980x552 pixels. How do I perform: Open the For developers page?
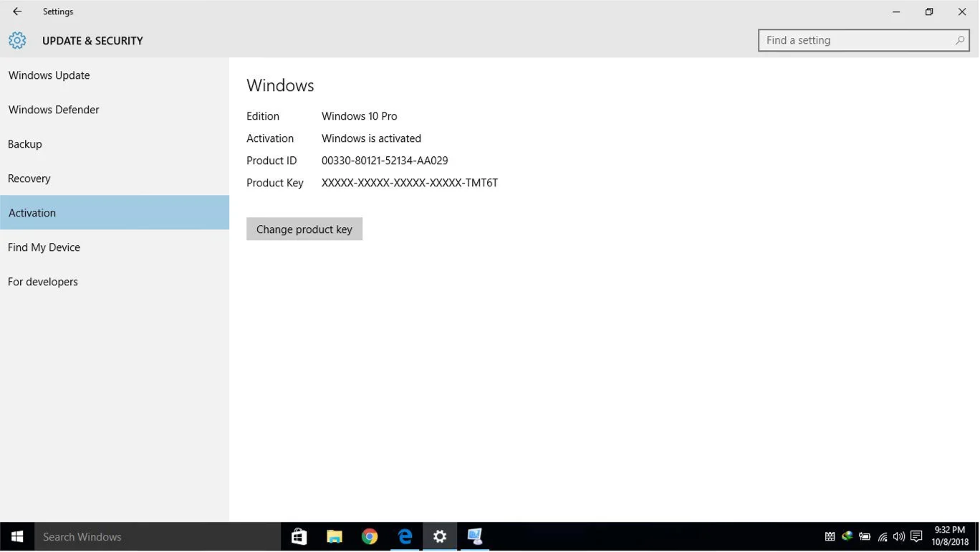click(43, 282)
